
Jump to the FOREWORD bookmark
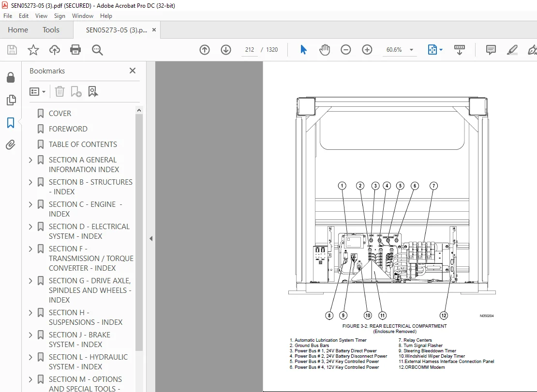pos(68,129)
